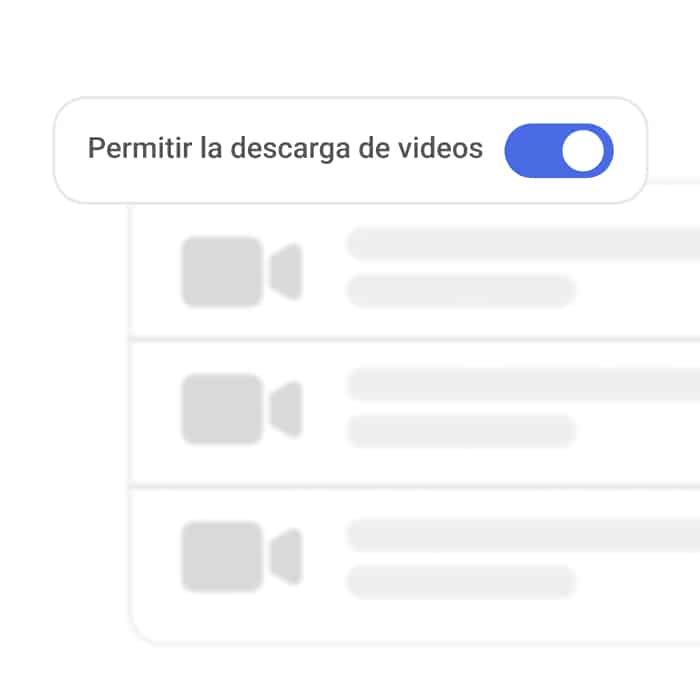Click the lens triangle of the second camera icon
This screenshot has height=700, width=700.
pyautogui.click(x=287, y=409)
